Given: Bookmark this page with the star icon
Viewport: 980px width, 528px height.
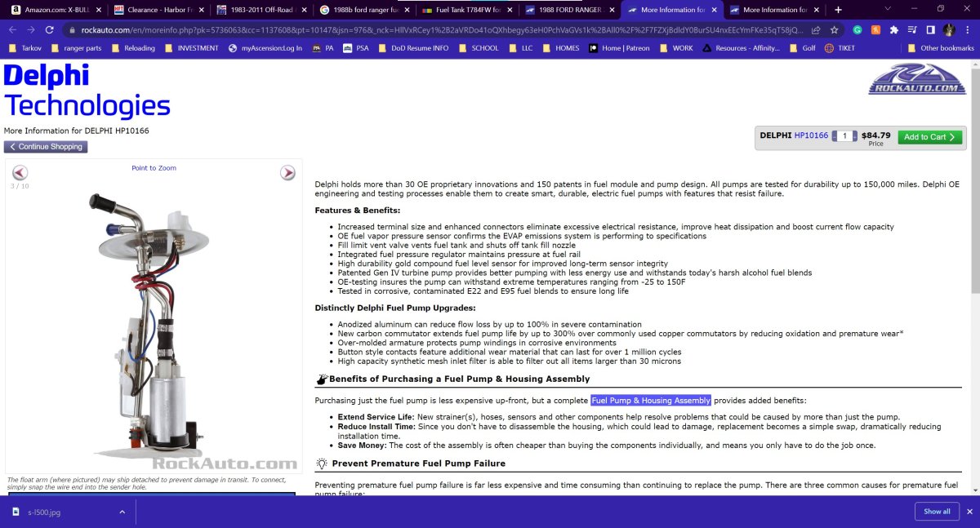Looking at the screenshot, I should pyautogui.click(x=834, y=29).
